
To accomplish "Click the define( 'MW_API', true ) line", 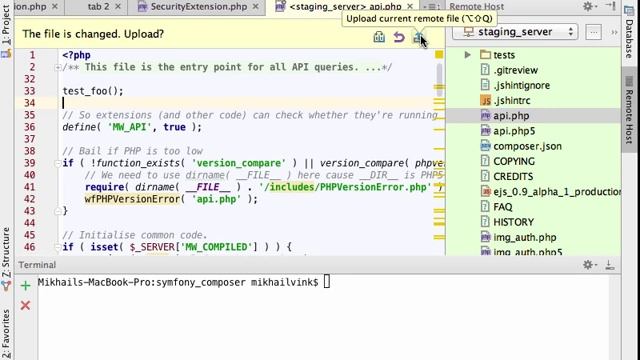I will [x=132, y=127].
